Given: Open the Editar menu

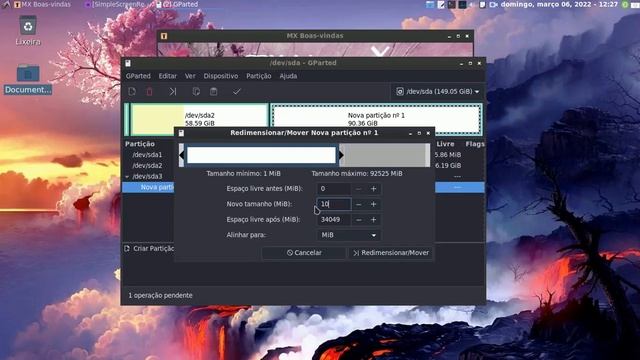Looking at the screenshot, I should (168, 76).
